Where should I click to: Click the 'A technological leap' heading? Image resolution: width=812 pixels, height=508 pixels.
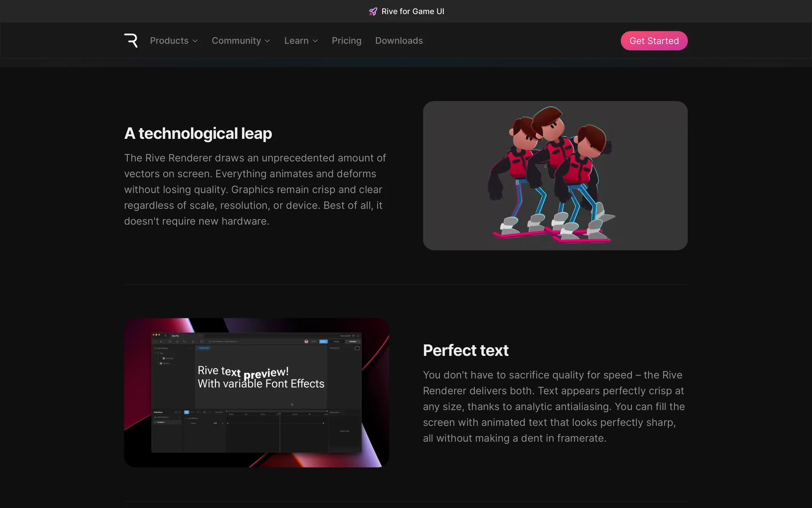pyautogui.click(x=198, y=133)
